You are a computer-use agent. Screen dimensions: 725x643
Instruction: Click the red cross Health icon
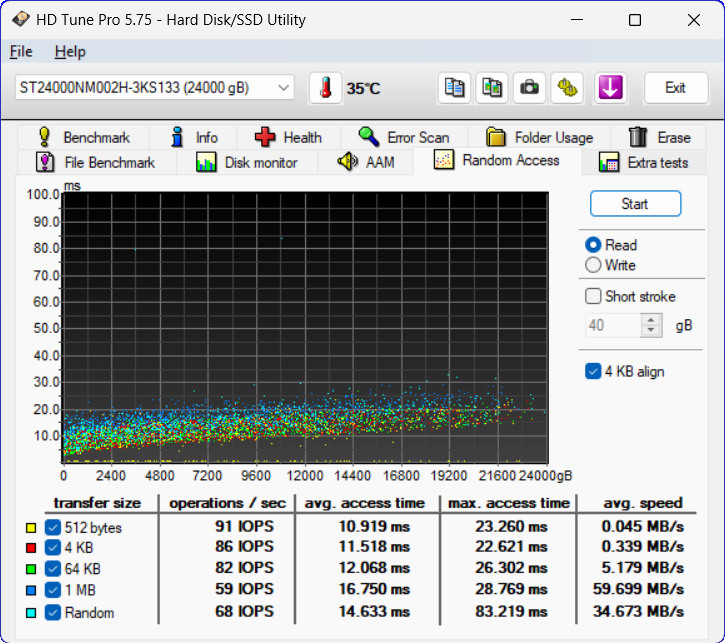[x=265, y=137]
